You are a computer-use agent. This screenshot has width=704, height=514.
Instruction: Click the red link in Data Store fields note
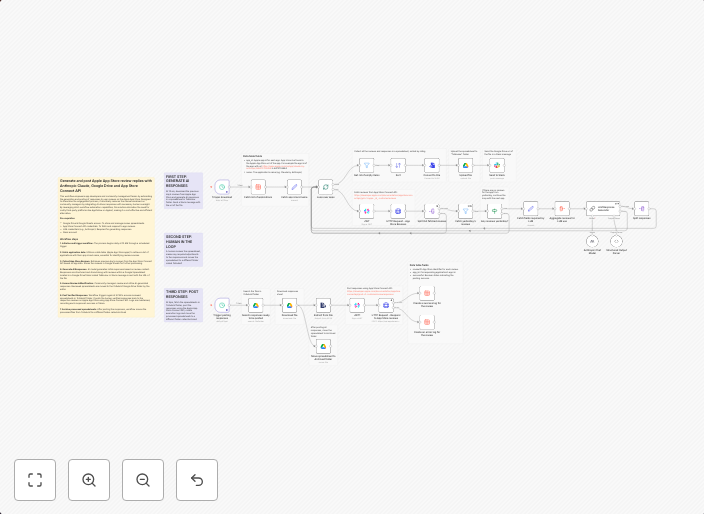pos(275,167)
